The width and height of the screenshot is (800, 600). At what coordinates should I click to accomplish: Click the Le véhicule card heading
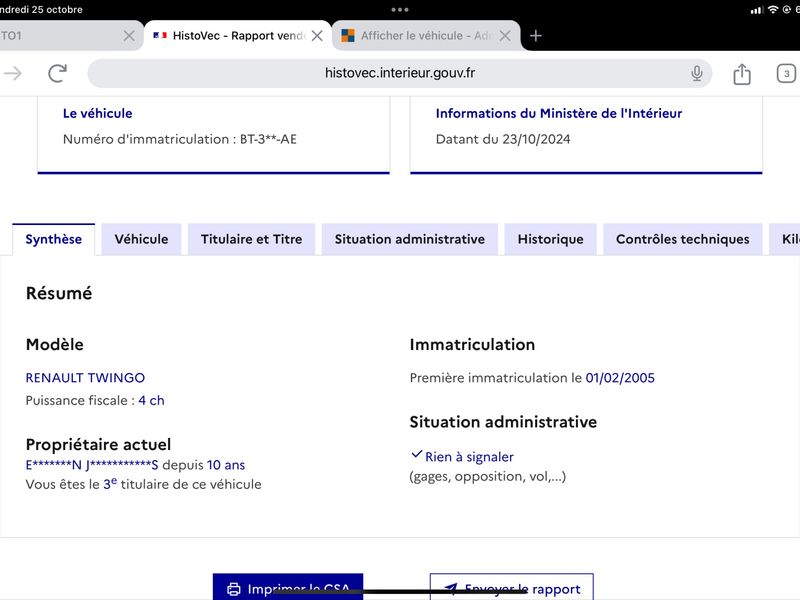97,113
